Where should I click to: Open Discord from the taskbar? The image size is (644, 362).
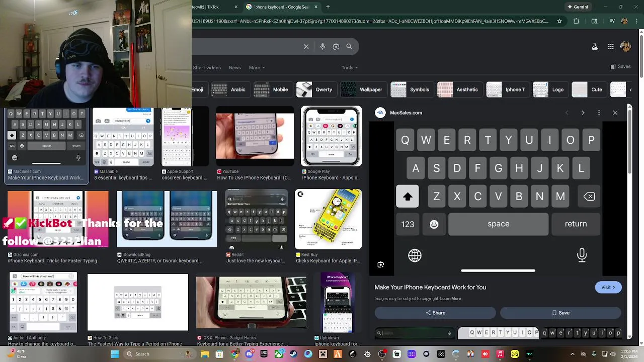tap(249, 354)
